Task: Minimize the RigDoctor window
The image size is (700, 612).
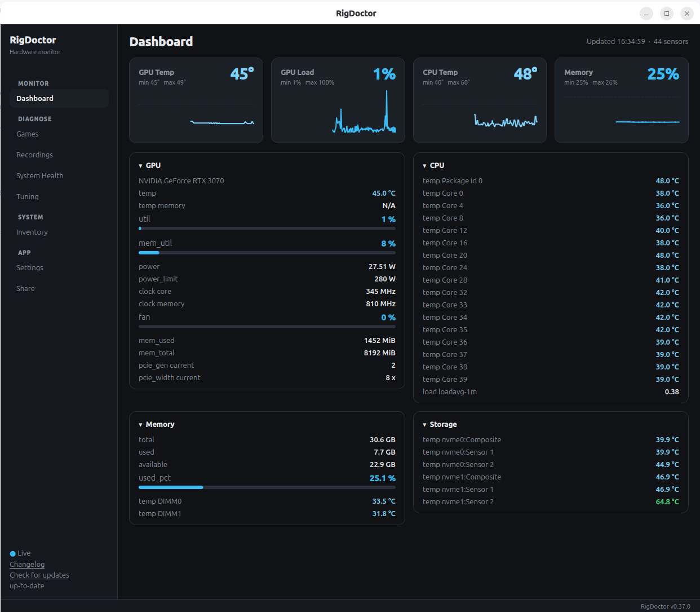Action: pos(646,14)
